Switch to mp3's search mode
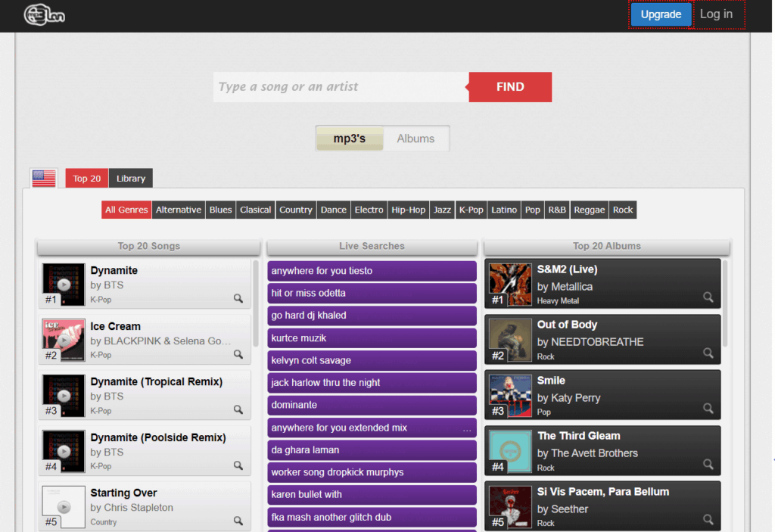 [350, 138]
